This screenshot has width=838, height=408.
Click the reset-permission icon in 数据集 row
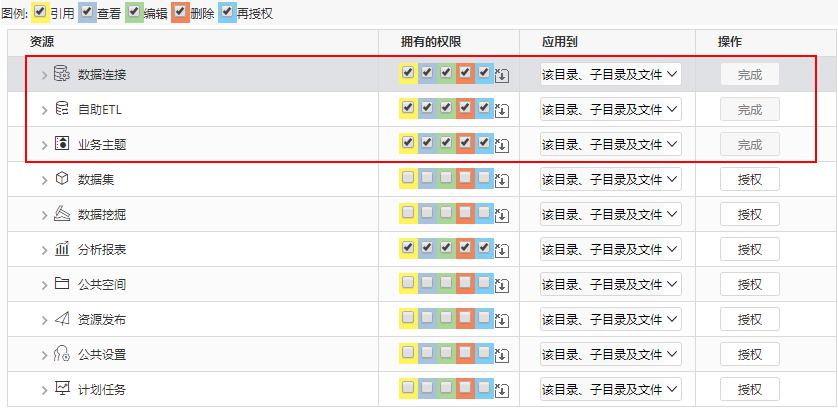(502, 181)
